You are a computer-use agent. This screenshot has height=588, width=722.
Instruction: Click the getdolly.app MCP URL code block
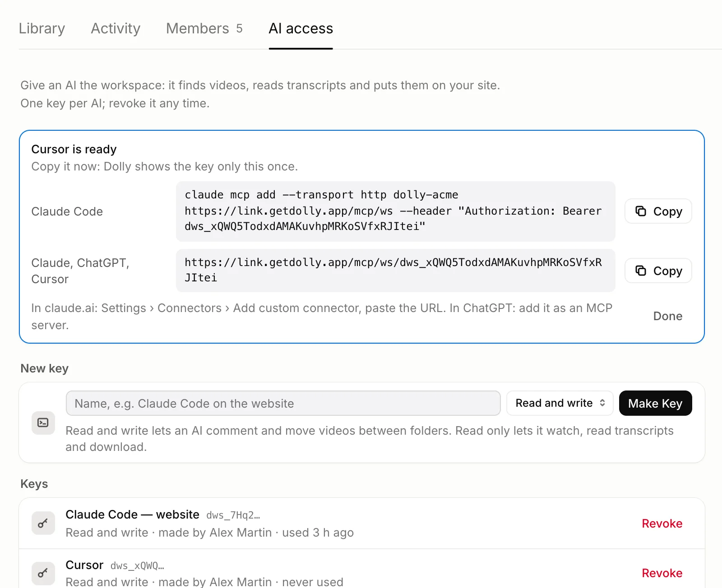coord(395,270)
